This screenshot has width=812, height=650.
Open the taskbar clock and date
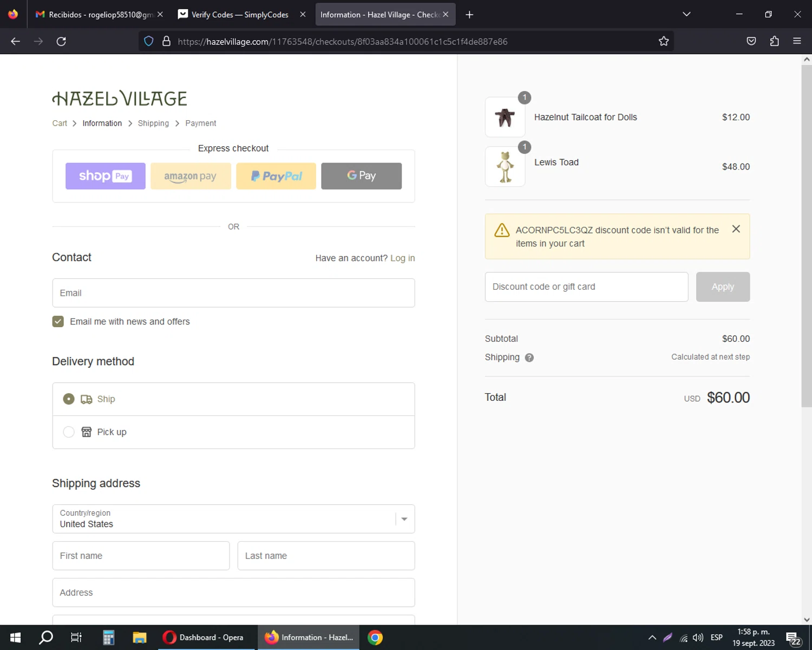(x=754, y=638)
